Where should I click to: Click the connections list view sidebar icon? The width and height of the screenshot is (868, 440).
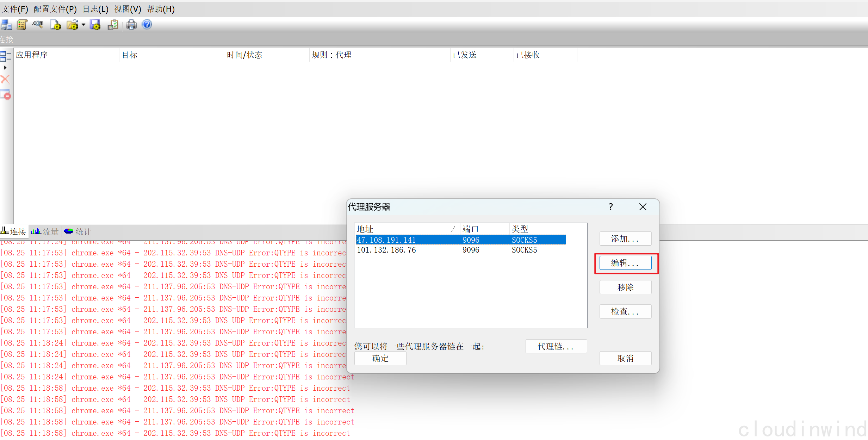(x=5, y=56)
